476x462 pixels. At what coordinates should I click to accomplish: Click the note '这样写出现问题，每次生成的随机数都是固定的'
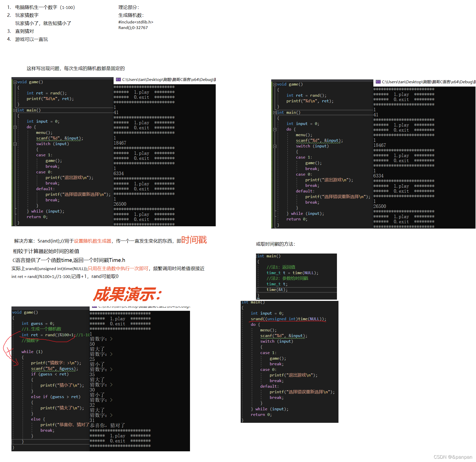[76, 68]
